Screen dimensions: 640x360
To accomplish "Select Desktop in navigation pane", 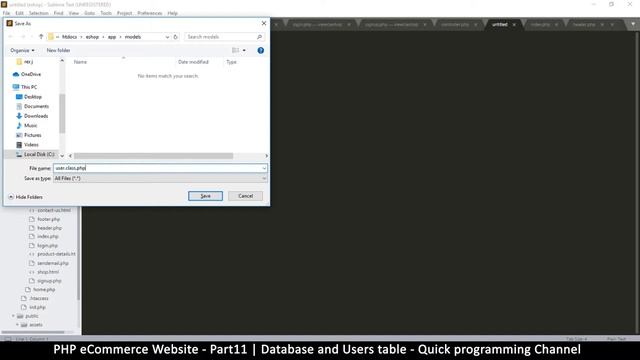I will pos(29,97).
